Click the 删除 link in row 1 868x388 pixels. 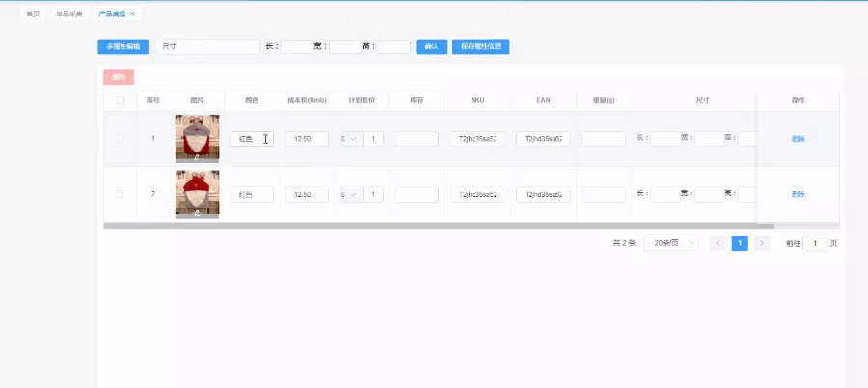coord(798,139)
